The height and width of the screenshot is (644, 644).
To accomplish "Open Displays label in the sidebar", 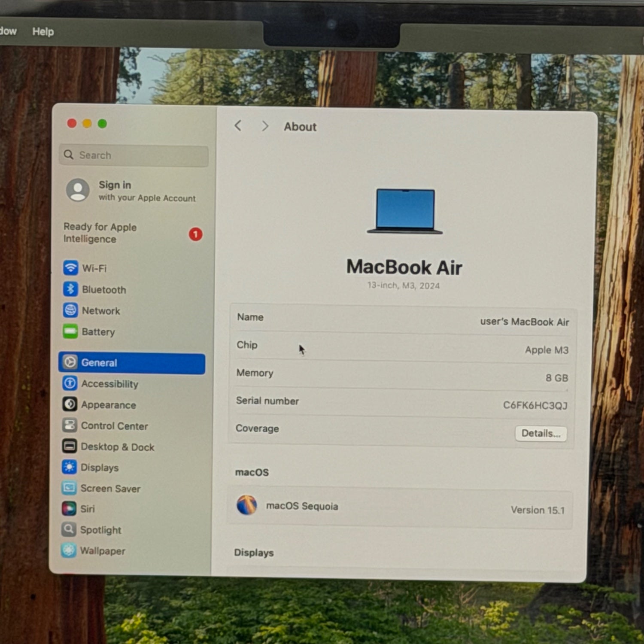I will point(100,468).
